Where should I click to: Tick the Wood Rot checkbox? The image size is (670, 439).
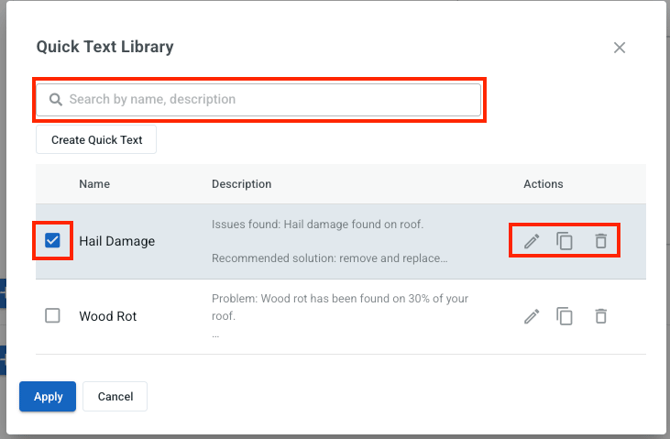(53, 316)
